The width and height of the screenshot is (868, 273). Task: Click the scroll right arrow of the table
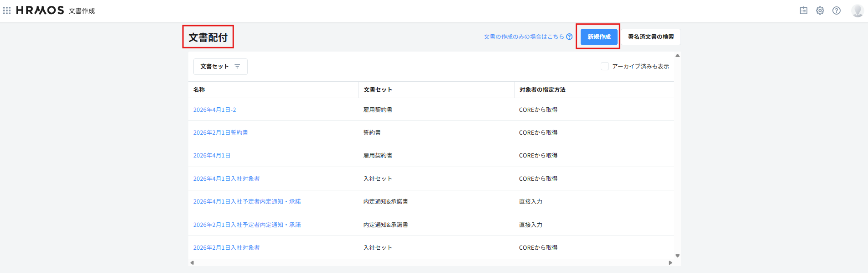click(x=670, y=262)
